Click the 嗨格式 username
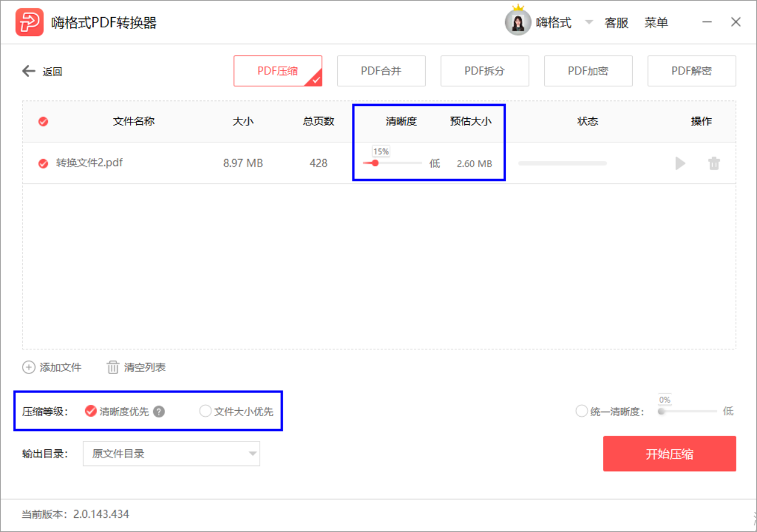 coord(554,23)
